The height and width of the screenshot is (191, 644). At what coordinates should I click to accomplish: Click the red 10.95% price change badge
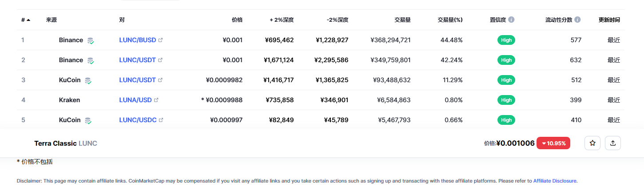(x=553, y=143)
